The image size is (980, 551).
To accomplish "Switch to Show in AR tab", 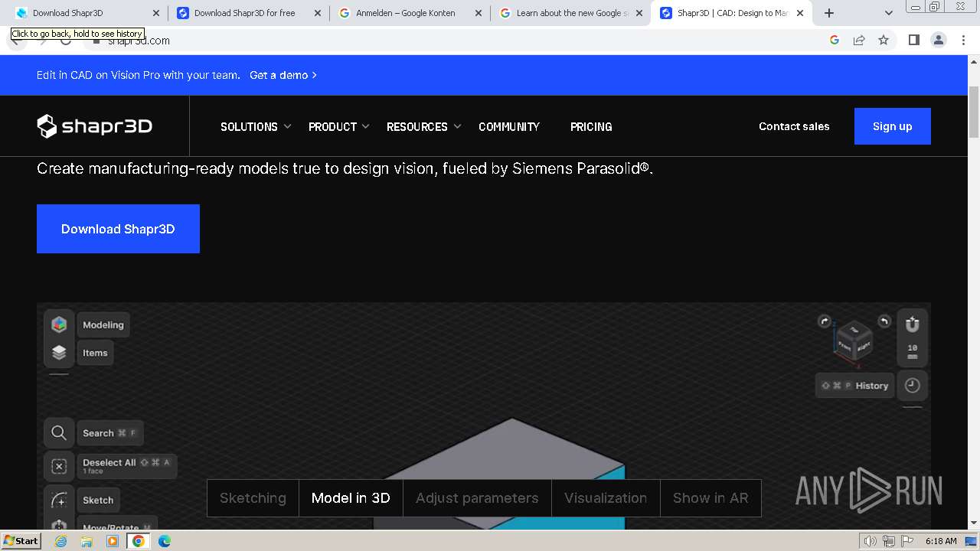I will tap(710, 498).
